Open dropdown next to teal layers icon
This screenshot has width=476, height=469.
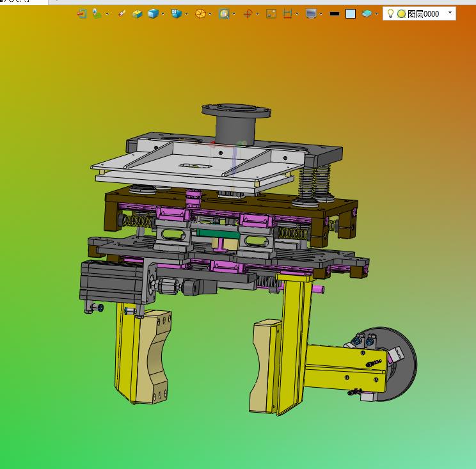click(377, 13)
